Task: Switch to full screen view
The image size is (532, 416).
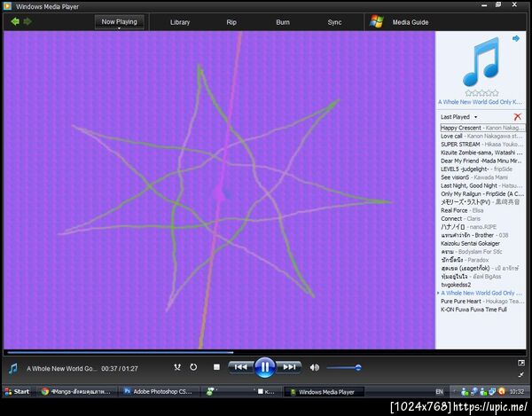Action: point(521,363)
